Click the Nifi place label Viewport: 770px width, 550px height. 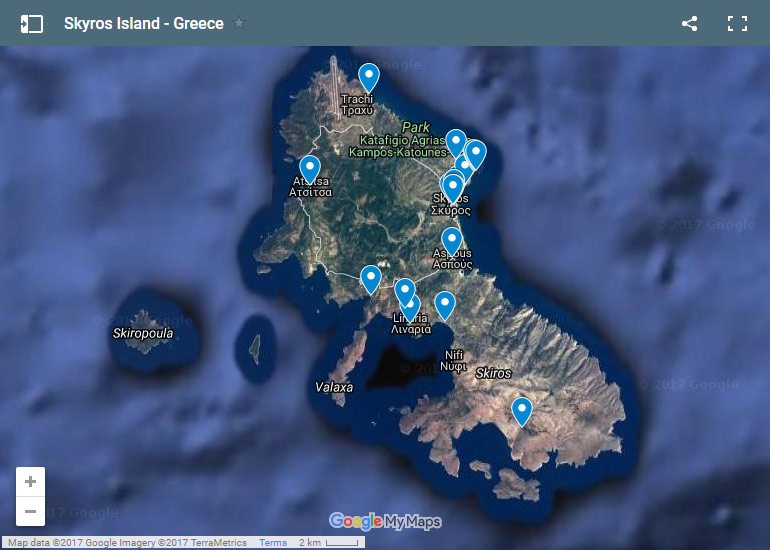point(453,360)
